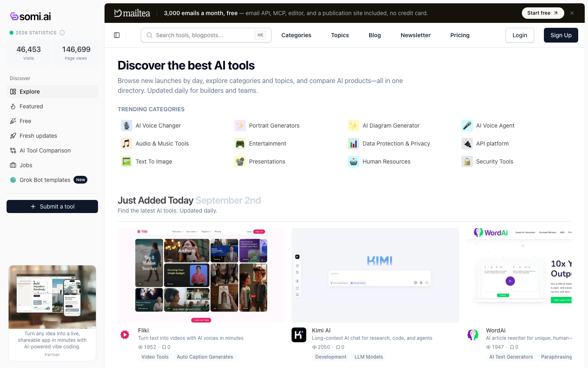The height and width of the screenshot is (368, 588).
Task: Select the API platform plug icon
Action: click(x=467, y=144)
